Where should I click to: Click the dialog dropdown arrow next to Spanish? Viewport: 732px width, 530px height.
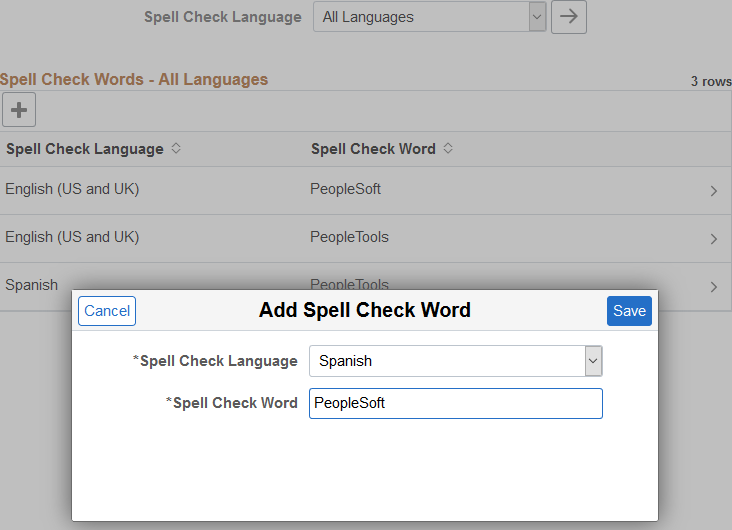click(593, 361)
